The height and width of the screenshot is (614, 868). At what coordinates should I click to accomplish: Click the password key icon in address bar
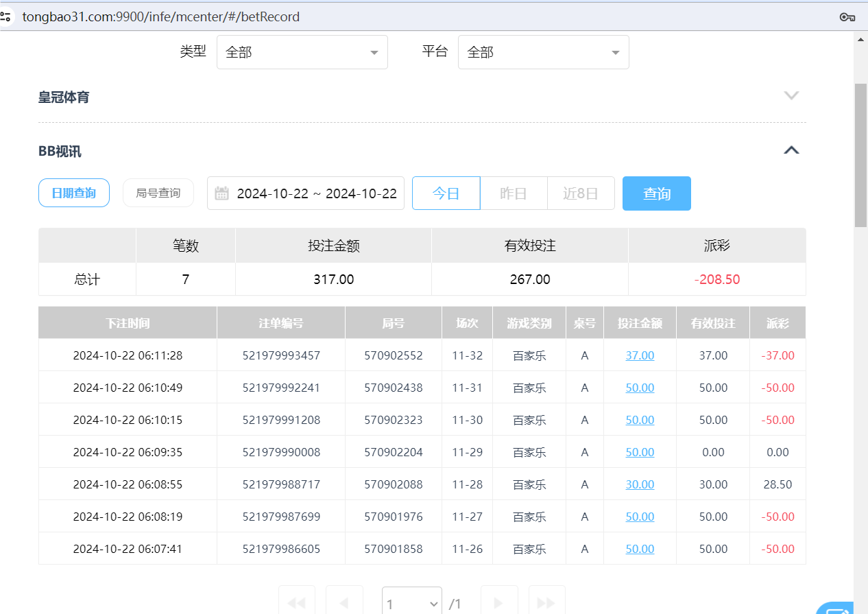(x=847, y=16)
